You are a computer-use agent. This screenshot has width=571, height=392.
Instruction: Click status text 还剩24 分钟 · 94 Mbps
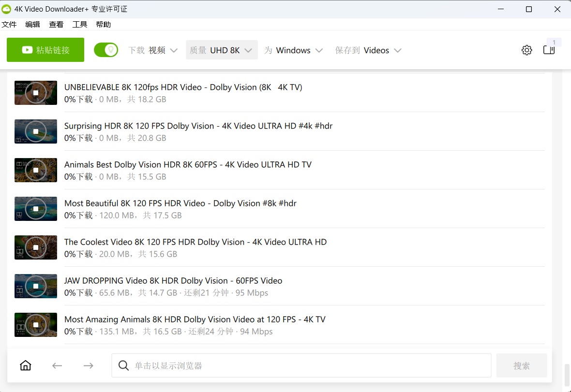click(230, 332)
